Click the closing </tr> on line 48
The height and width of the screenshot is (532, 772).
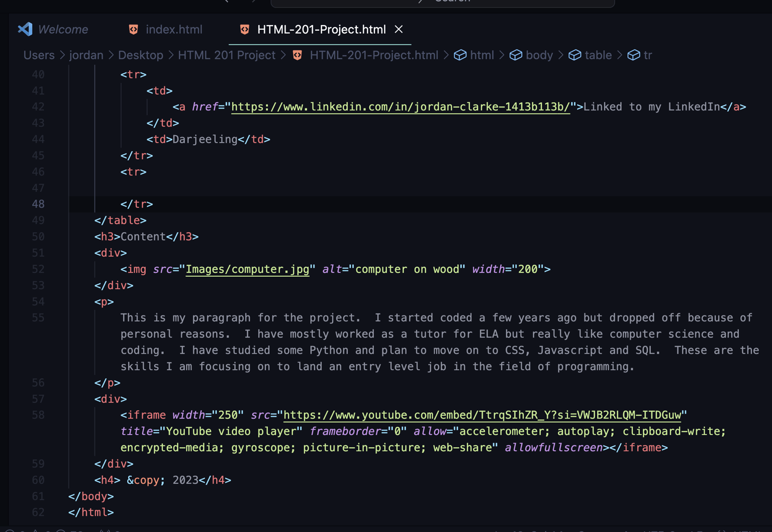pyautogui.click(x=137, y=204)
